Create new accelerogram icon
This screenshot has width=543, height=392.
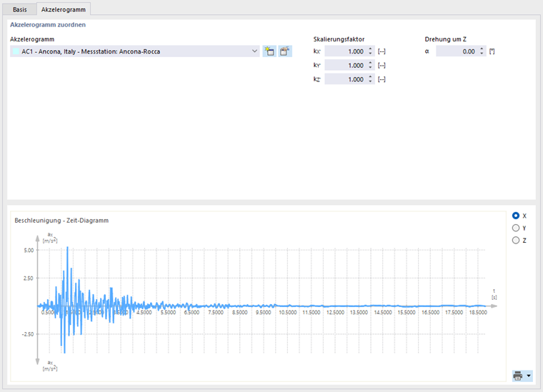coord(269,51)
